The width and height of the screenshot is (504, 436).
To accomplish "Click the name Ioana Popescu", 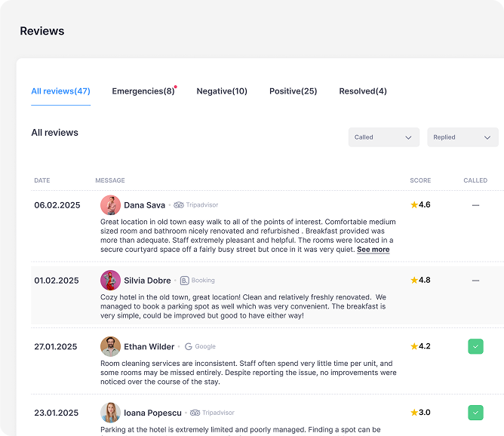I will point(152,413).
